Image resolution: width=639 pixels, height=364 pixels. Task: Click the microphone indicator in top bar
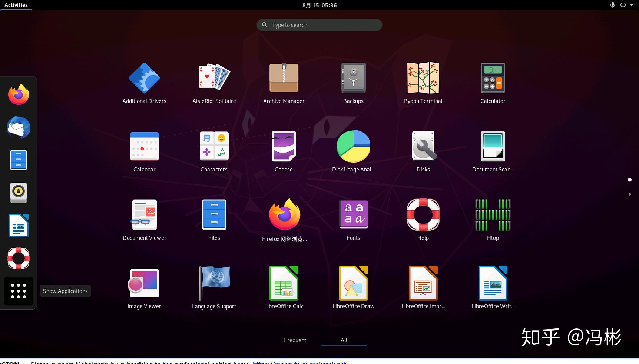[612, 5]
